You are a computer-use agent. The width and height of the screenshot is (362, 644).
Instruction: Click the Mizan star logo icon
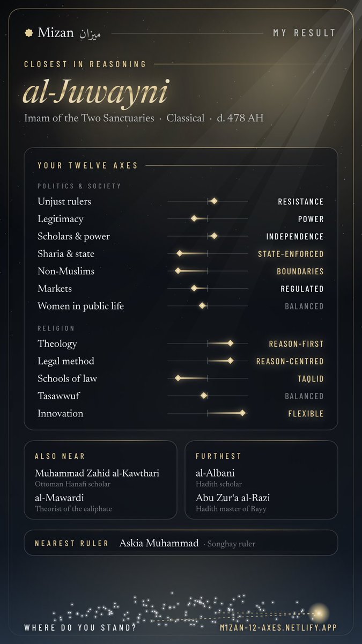[29, 33]
